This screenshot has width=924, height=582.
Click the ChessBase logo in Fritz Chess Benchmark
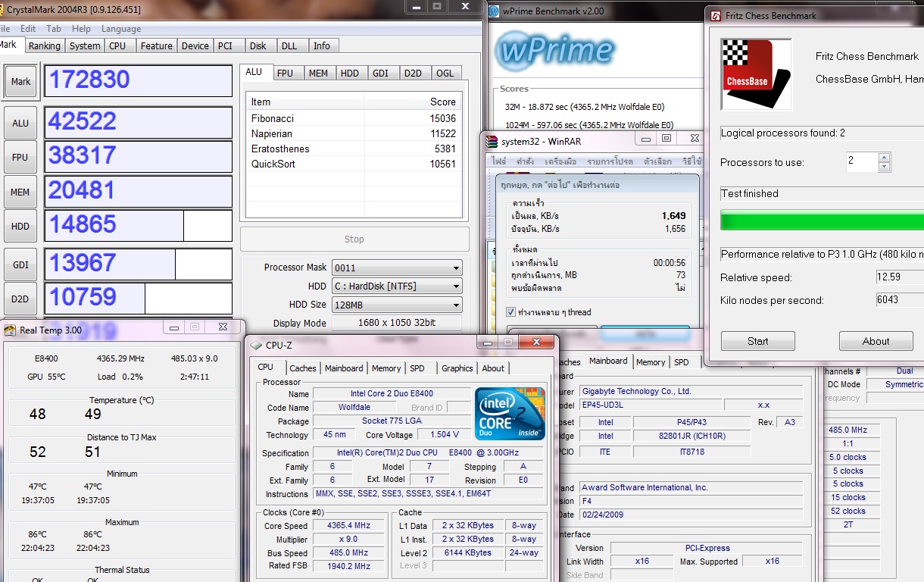click(x=757, y=74)
